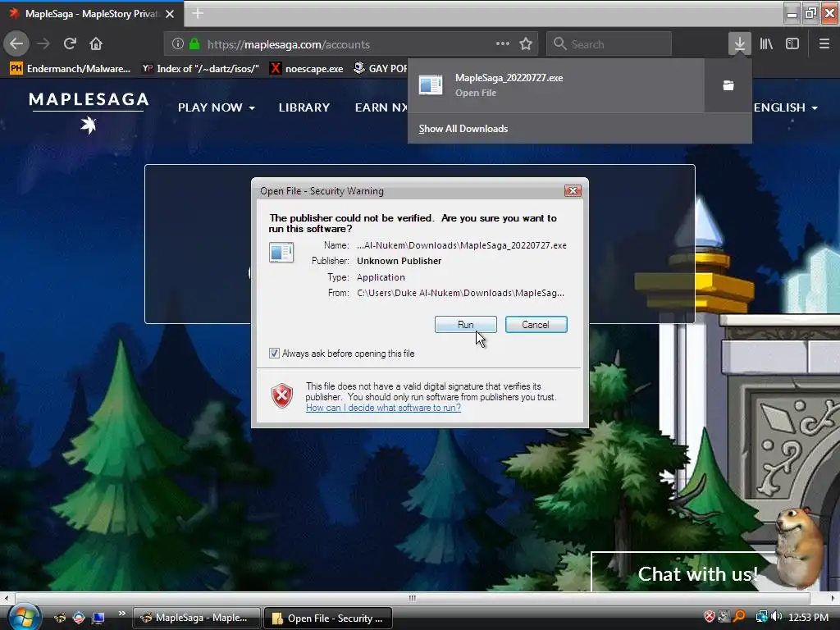This screenshot has width=840, height=630.
Task: Click the horizontal page scrollbar
Action: (x=412, y=598)
